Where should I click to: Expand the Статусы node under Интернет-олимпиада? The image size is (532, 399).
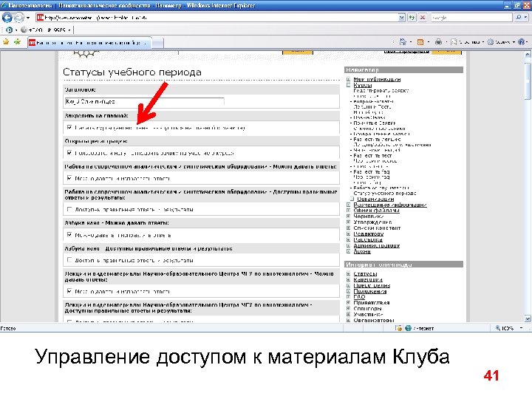point(348,274)
